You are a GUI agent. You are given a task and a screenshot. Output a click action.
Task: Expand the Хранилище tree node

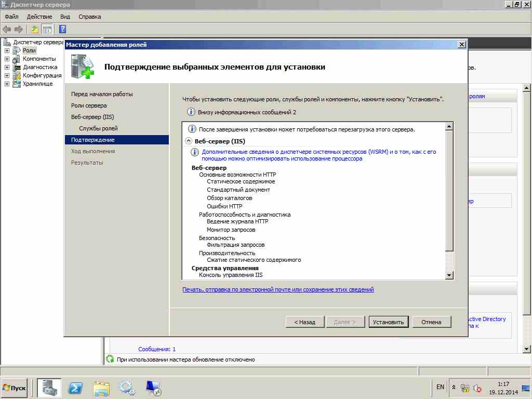point(7,84)
